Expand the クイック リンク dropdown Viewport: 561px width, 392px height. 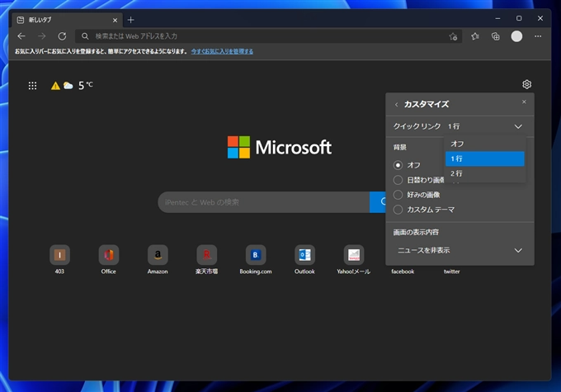[x=484, y=126]
